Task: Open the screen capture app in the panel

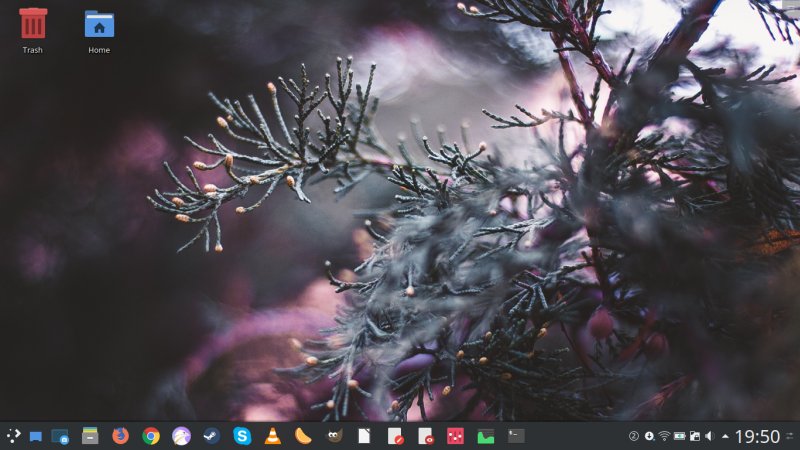Action: tap(60, 437)
